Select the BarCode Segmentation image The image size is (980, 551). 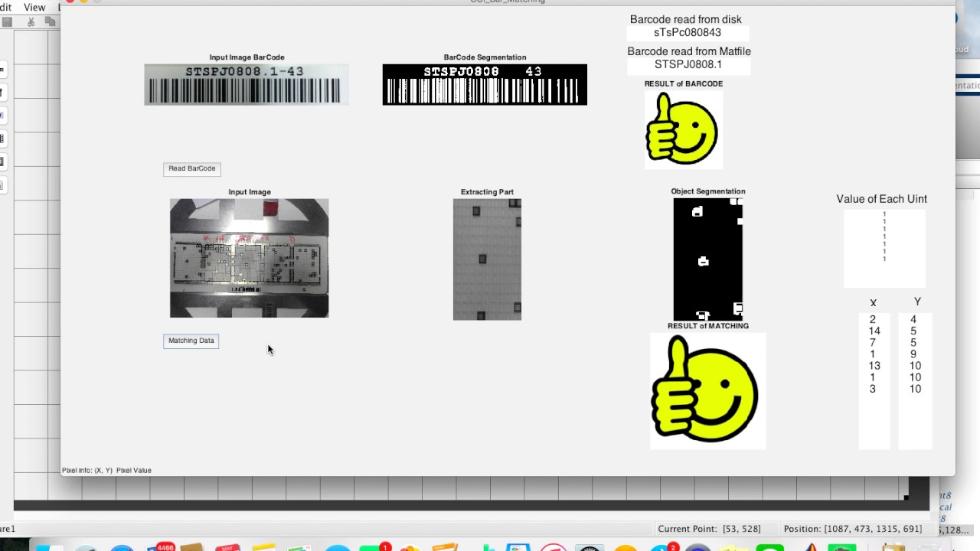485,84
